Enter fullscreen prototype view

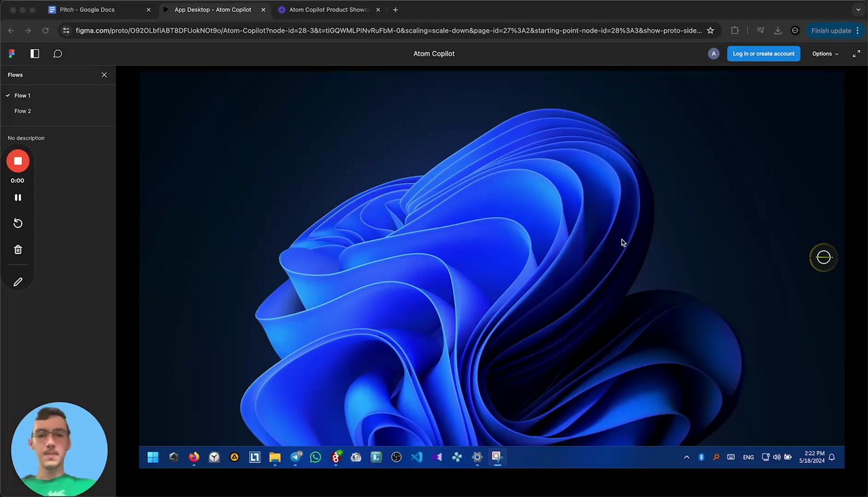856,54
